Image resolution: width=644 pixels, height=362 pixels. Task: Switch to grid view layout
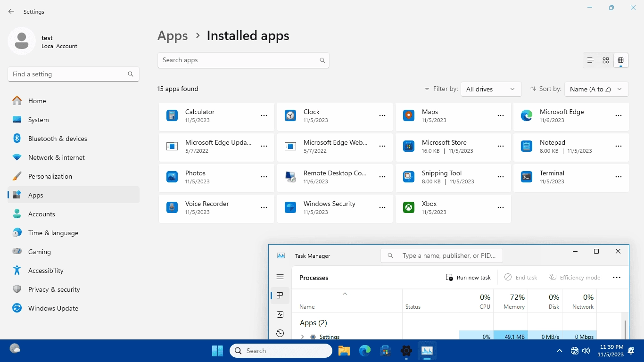click(x=606, y=60)
